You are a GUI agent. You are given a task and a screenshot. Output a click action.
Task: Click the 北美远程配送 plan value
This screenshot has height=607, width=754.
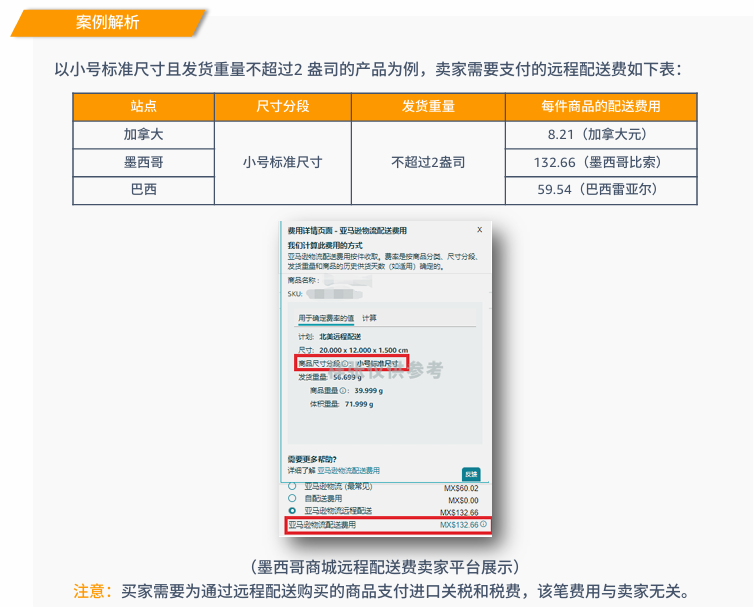click(x=340, y=337)
